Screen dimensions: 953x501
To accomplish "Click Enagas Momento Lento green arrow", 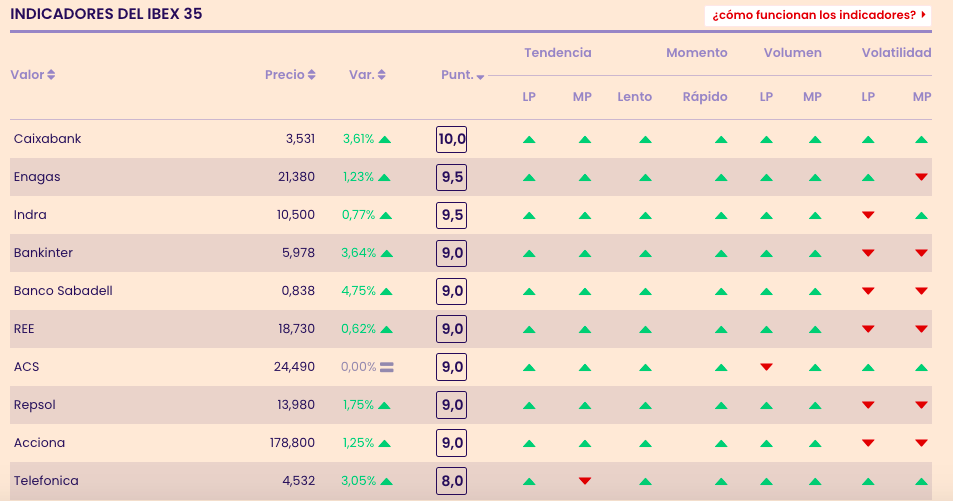I will tap(645, 178).
